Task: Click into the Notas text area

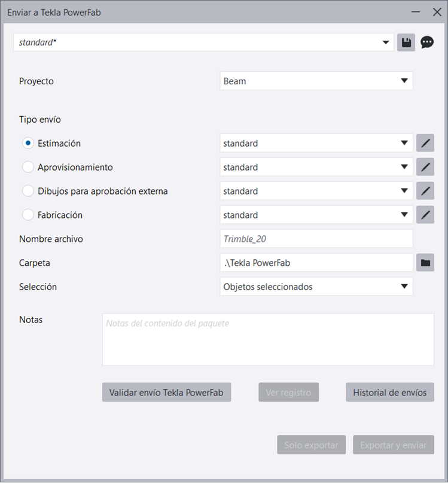Action: pyautogui.click(x=268, y=339)
